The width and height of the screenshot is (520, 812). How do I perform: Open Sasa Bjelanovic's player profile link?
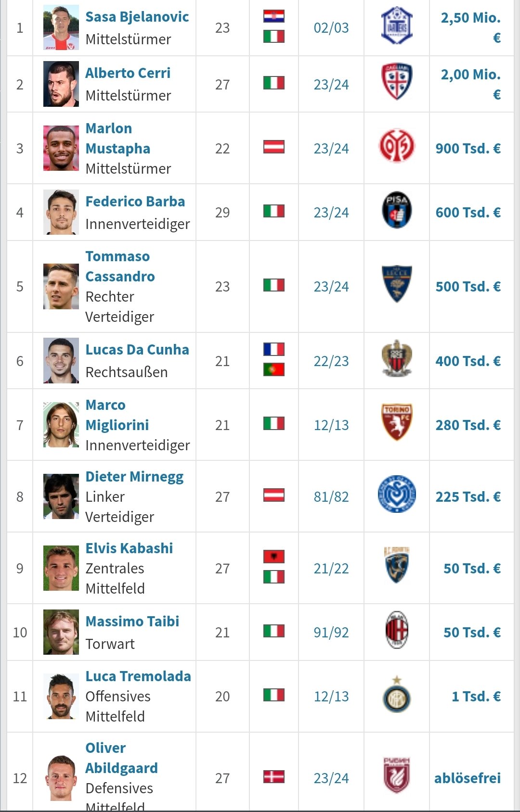(137, 17)
